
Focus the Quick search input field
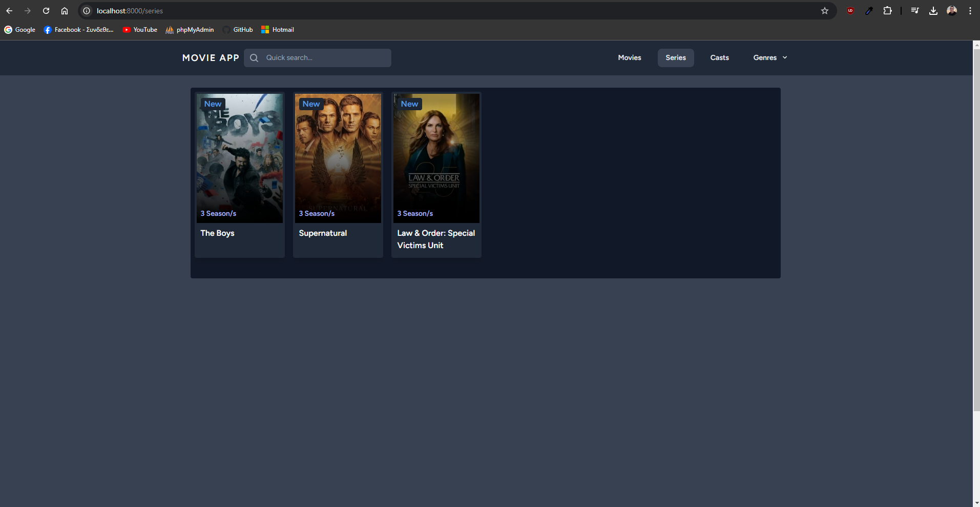click(x=318, y=58)
